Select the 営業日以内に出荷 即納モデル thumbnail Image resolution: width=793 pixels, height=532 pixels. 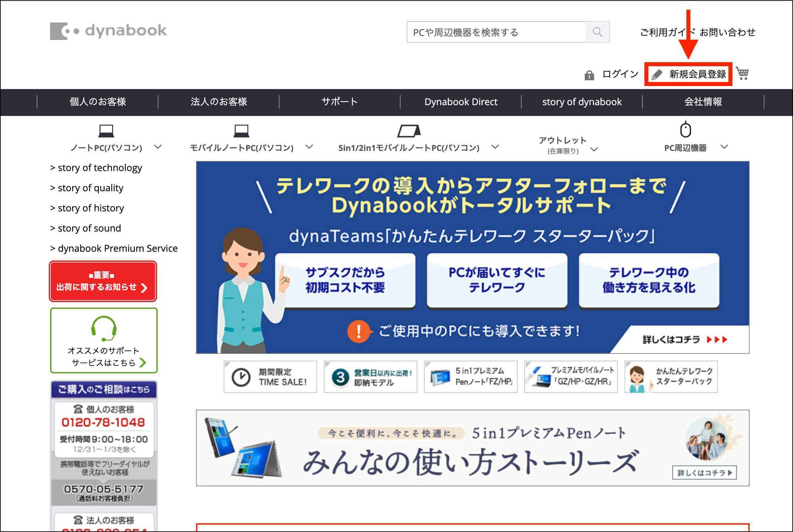click(x=370, y=377)
